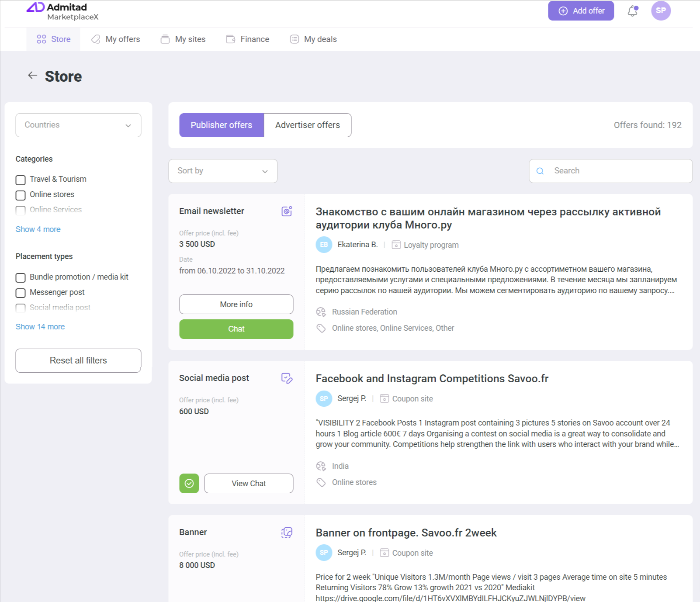Click the India country label
This screenshot has width=700, height=602.
[340, 466]
